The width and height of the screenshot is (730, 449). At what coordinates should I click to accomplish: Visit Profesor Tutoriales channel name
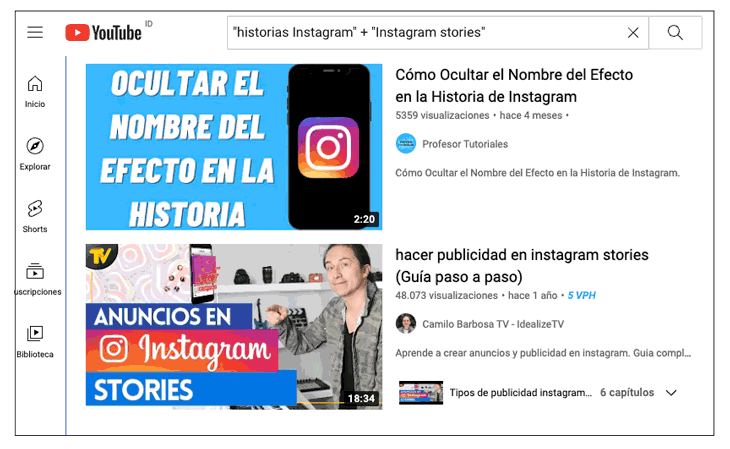(x=465, y=144)
